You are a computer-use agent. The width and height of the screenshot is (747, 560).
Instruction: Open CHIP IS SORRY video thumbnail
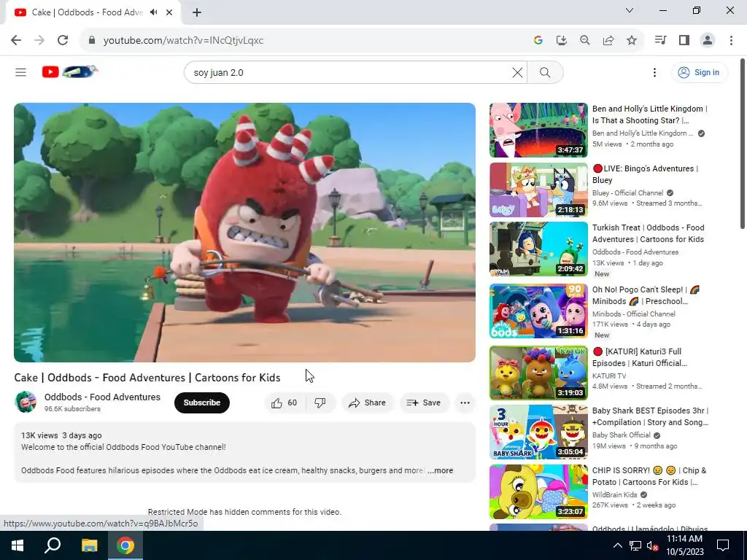[x=538, y=492]
